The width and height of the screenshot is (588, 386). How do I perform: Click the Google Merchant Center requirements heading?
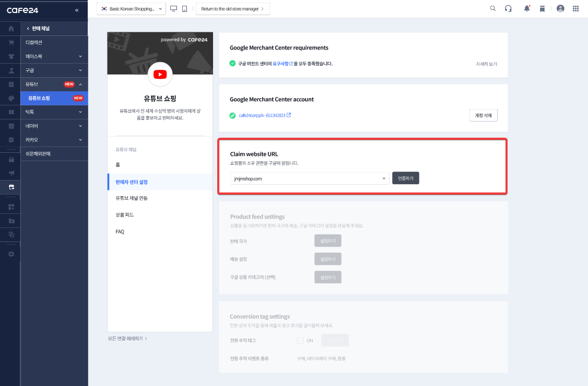click(279, 47)
